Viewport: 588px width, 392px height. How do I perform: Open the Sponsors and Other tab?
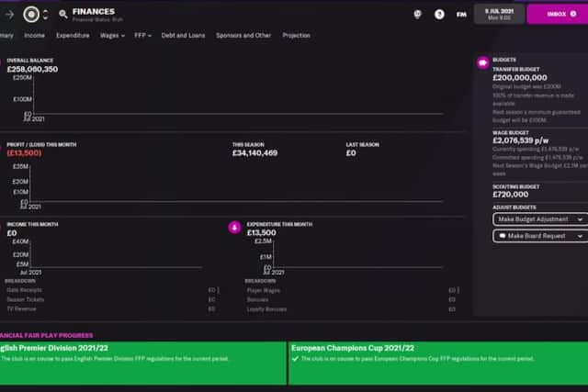[x=243, y=35]
